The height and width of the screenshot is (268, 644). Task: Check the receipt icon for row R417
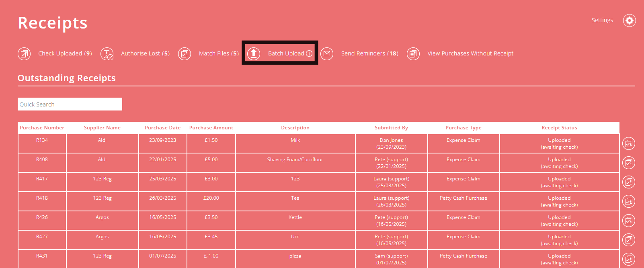pos(629,182)
